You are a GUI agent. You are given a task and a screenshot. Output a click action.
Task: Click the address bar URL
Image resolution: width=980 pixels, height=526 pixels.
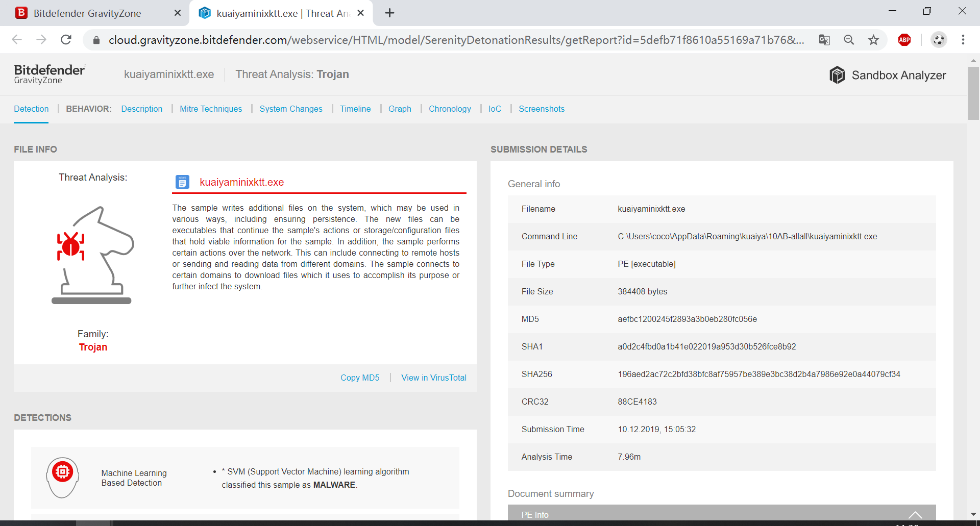(x=456, y=40)
